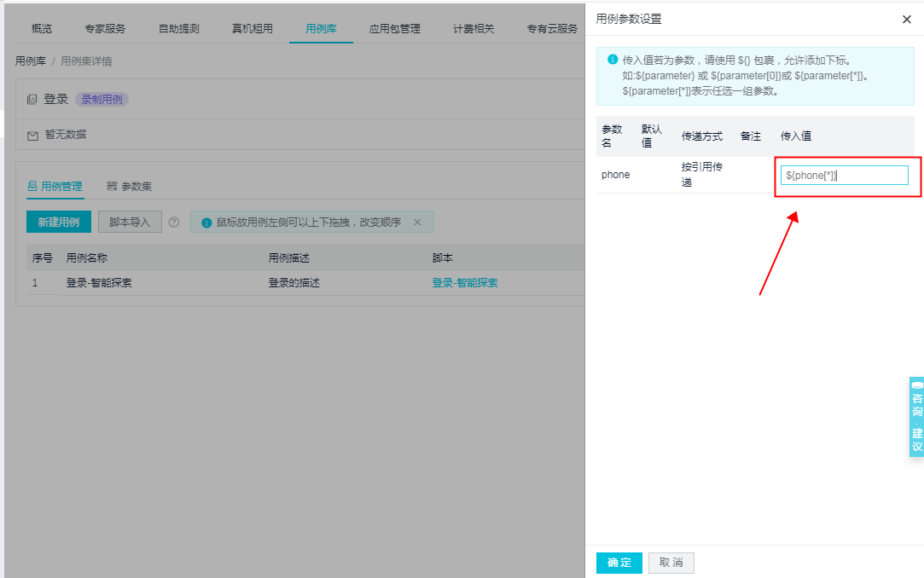
Task: Switch to the 概览 tab
Action: (x=41, y=28)
